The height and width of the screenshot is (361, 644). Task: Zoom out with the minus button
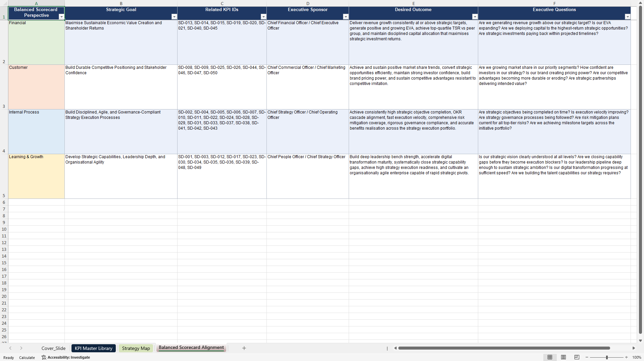587,357
